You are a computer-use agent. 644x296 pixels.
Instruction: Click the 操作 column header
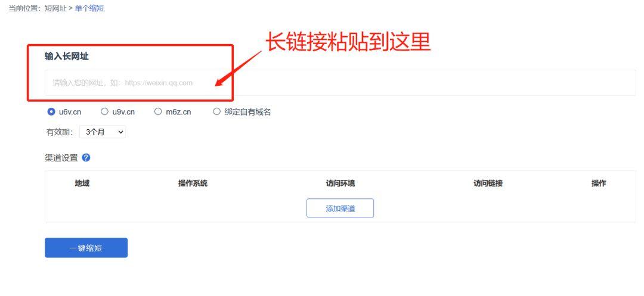click(x=599, y=183)
